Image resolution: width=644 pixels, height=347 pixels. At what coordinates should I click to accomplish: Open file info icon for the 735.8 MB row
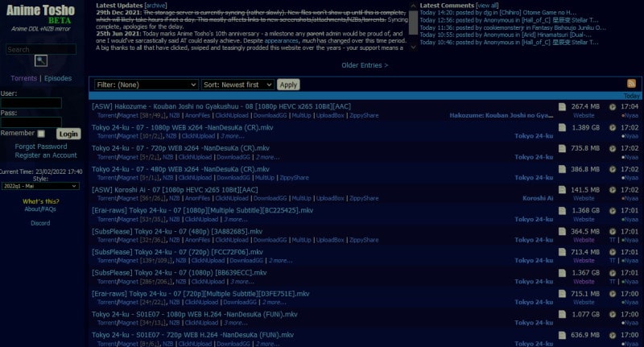tap(562, 148)
